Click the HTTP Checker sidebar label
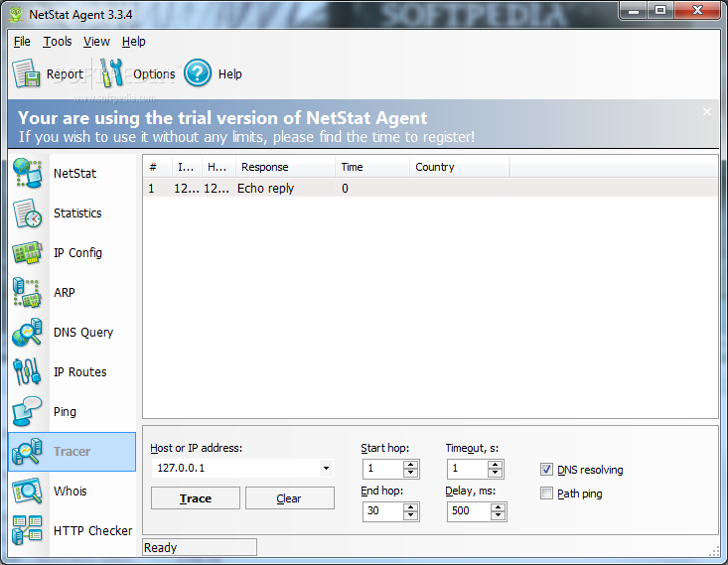The width and height of the screenshot is (728, 565). pos(92,530)
